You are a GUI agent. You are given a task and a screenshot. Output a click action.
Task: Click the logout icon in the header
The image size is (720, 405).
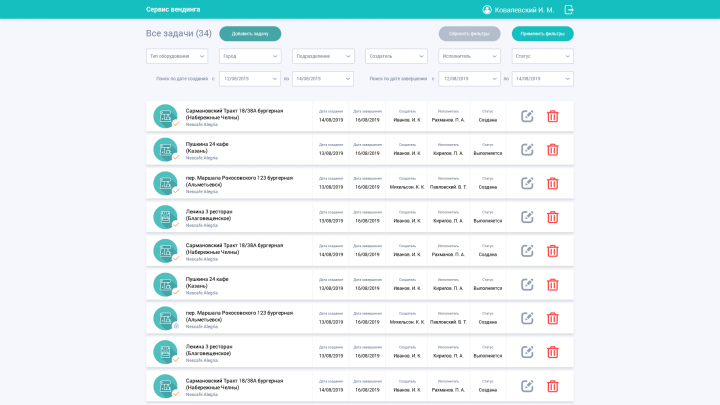tap(568, 10)
